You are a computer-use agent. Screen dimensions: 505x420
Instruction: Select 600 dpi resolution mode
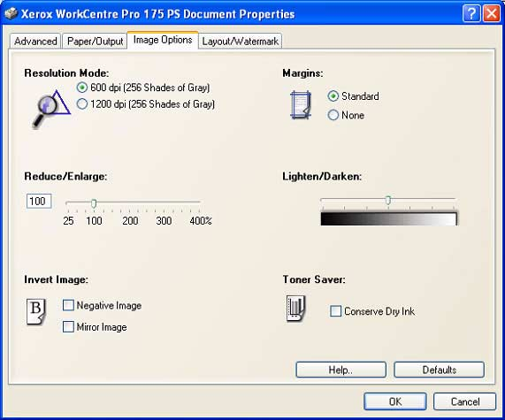pyautogui.click(x=82, y=88)
